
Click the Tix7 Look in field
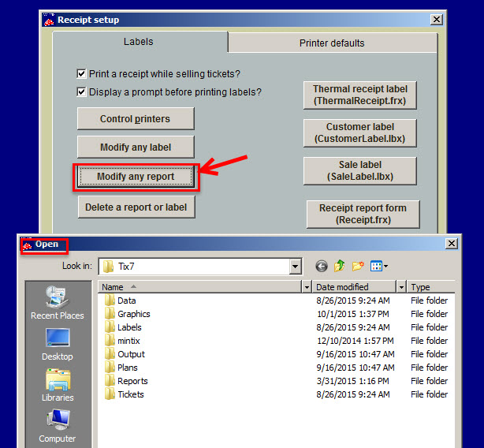pyautogui.click(x=200, y=266)
